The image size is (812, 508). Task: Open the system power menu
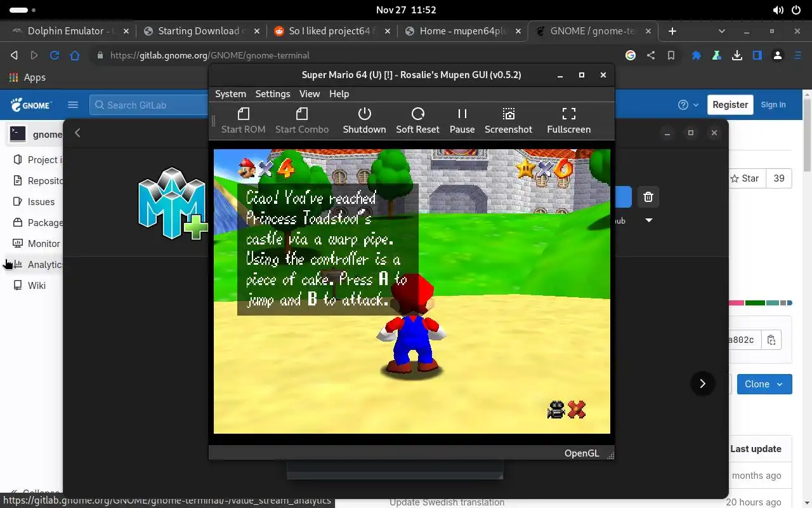797,10
